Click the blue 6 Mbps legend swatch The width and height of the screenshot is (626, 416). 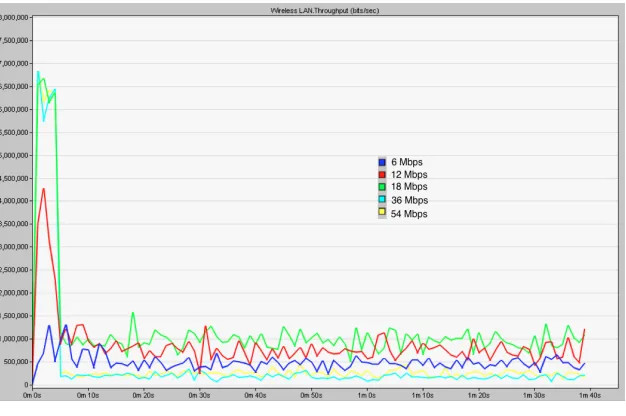pos(382,162)
